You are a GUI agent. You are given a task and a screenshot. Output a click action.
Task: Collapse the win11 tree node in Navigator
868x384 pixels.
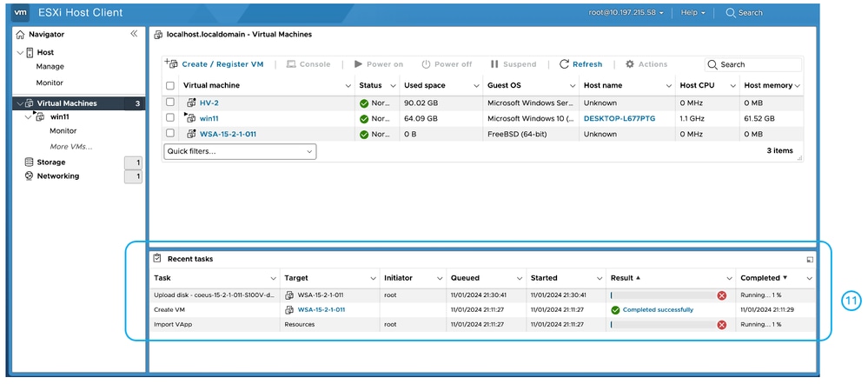tap(28, 117)
